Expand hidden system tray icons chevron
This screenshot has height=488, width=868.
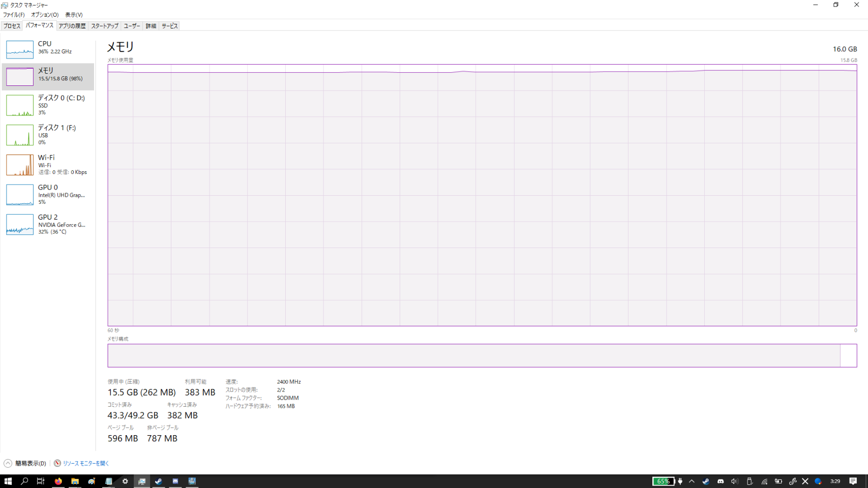click(692, 481)
